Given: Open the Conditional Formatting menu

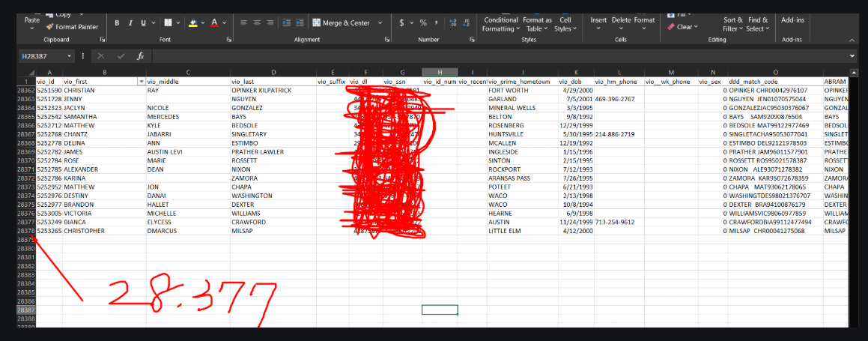Looking at the screenshot, I should click(501, 24).
